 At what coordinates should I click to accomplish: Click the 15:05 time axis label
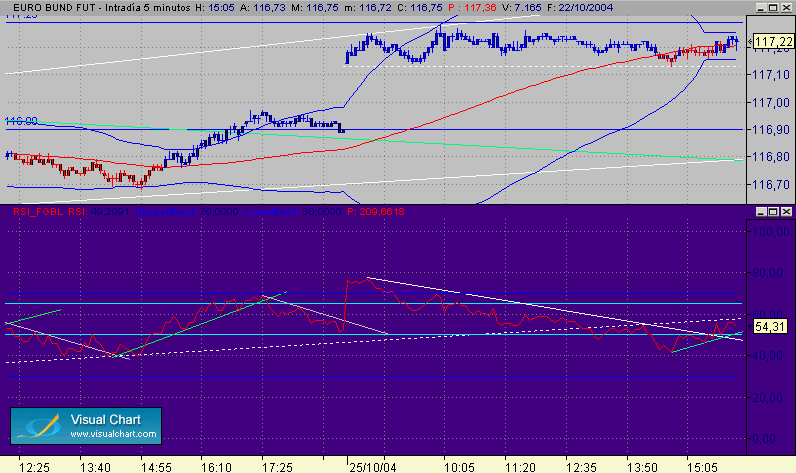[x=703, y=467]
